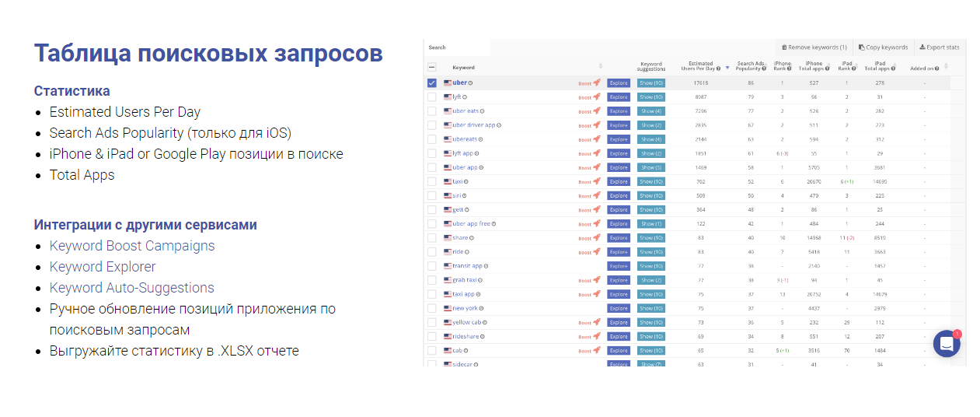Click help icon on Added on header
The height and width of the screenshot is (417, 980).
[x=936, y=68]
